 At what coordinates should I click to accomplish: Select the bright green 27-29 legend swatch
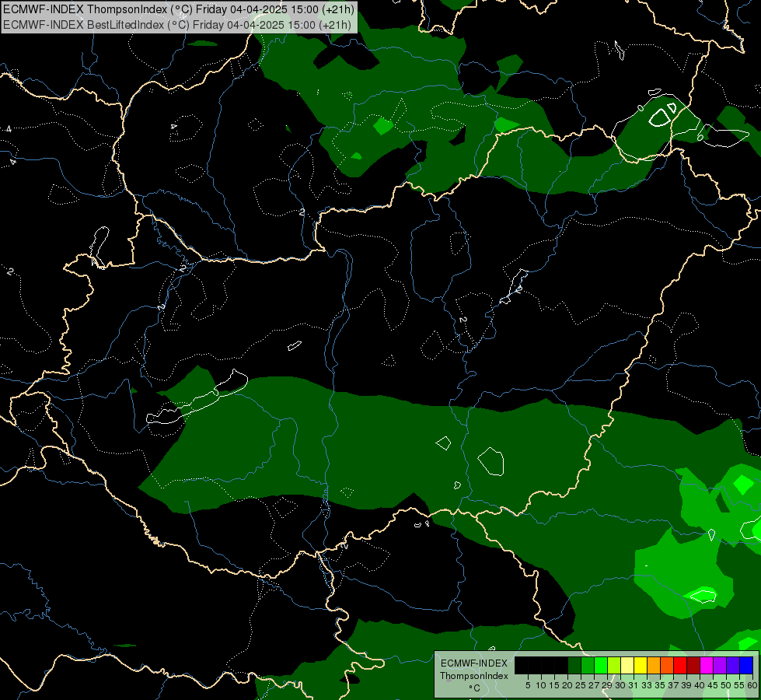point(601,665)
